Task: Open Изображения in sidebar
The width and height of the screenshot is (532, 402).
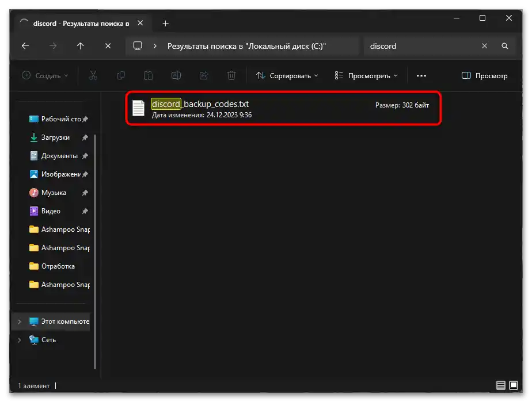Action: 55,174
